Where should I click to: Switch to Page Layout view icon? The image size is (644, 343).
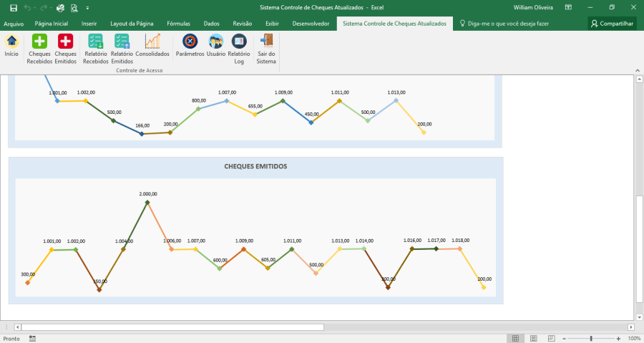point(534,339)
